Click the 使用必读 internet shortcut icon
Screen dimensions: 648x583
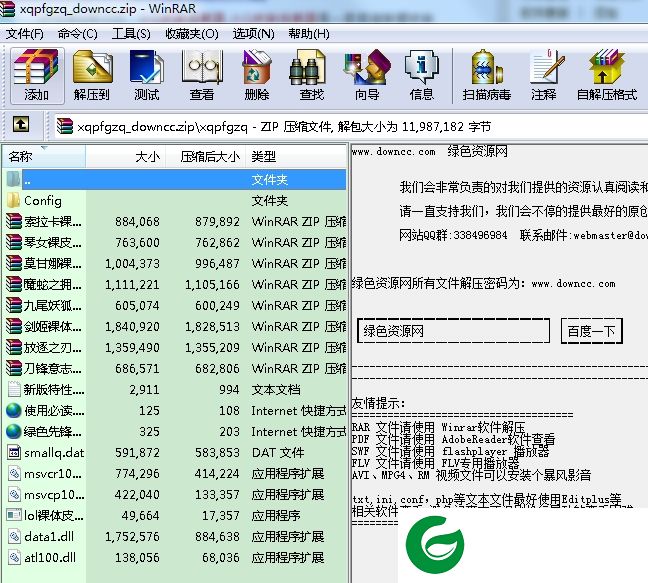pyautogui.click(x=14, y=410)
